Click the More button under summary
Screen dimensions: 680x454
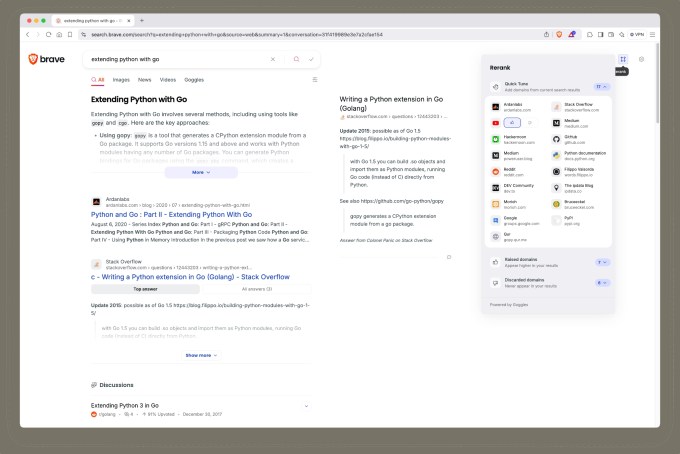pos(201,172)
